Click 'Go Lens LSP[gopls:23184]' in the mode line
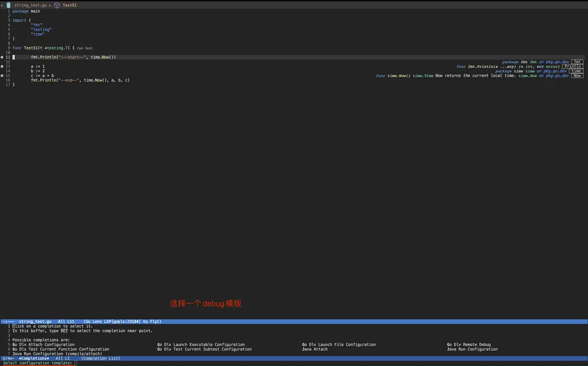588x366 pixels. coord(112,322)
